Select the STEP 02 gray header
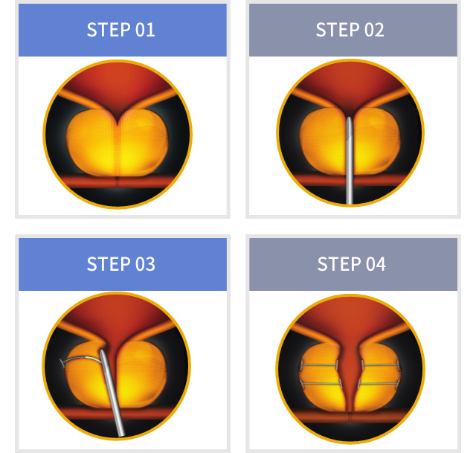Image resolution: width=476 pixels, height=453 pixels. click(x=353, y=30)
